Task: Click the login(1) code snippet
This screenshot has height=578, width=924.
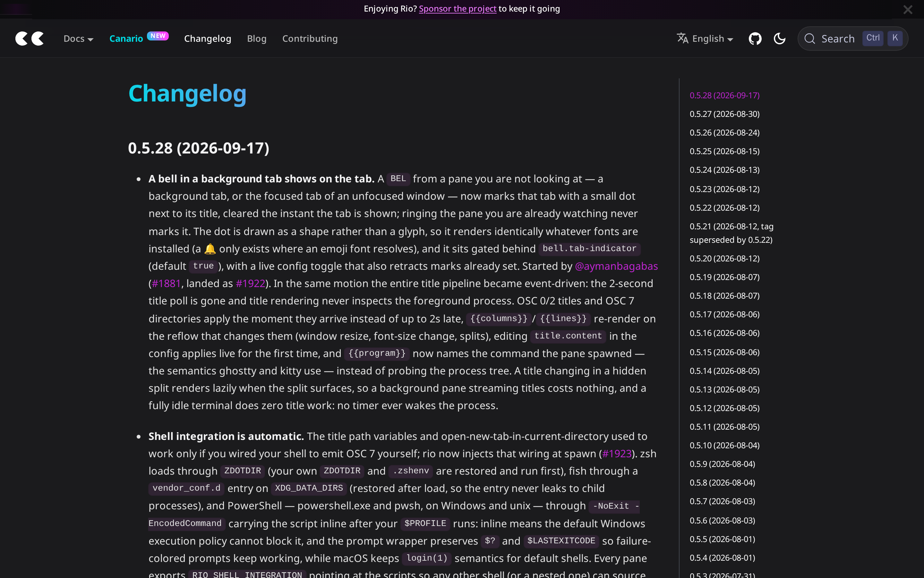Action: (x=427, y=558)
